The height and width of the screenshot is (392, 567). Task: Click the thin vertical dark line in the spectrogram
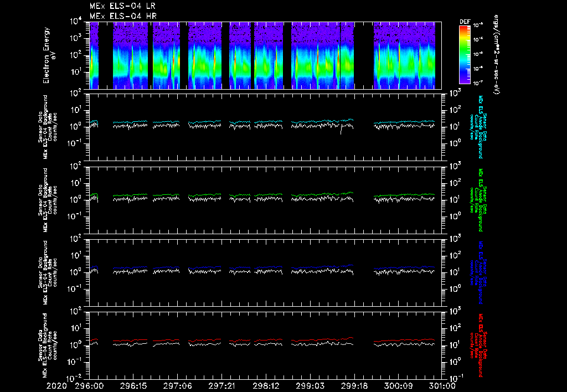[x=341, y=55]
